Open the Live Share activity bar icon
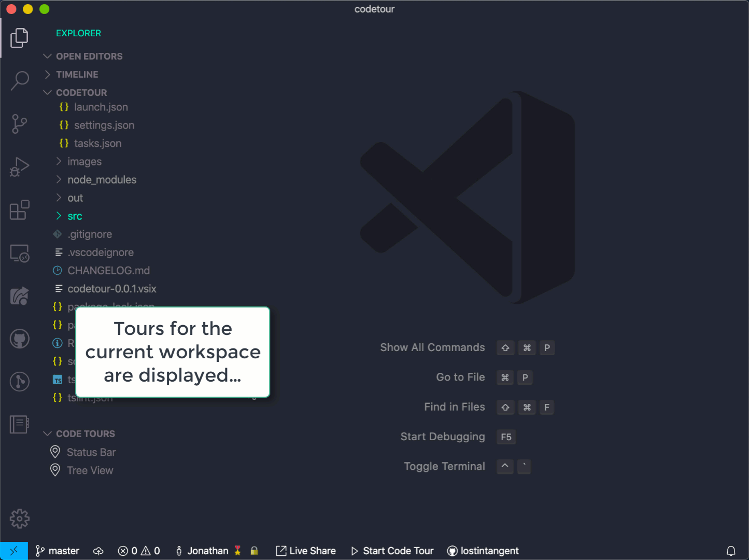Image resolution: width=749 pixels, height=560 pixels. point(19,296)
